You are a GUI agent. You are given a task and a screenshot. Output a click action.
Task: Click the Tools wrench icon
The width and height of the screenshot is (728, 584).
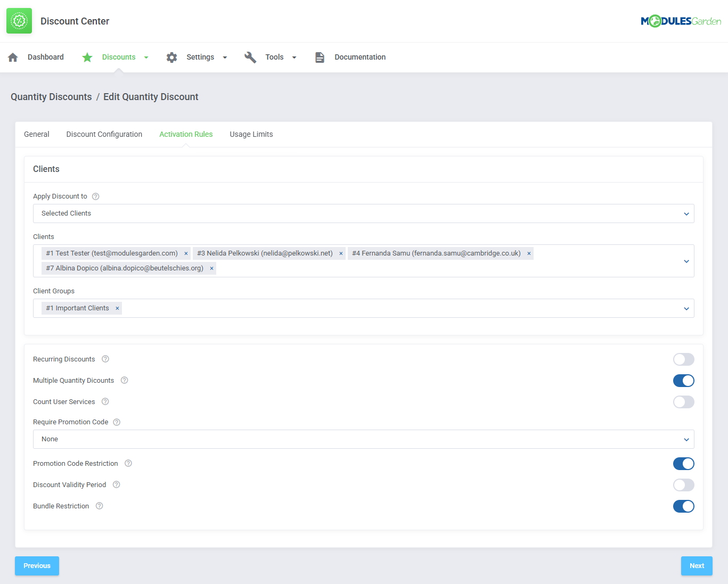click(250, 57)
